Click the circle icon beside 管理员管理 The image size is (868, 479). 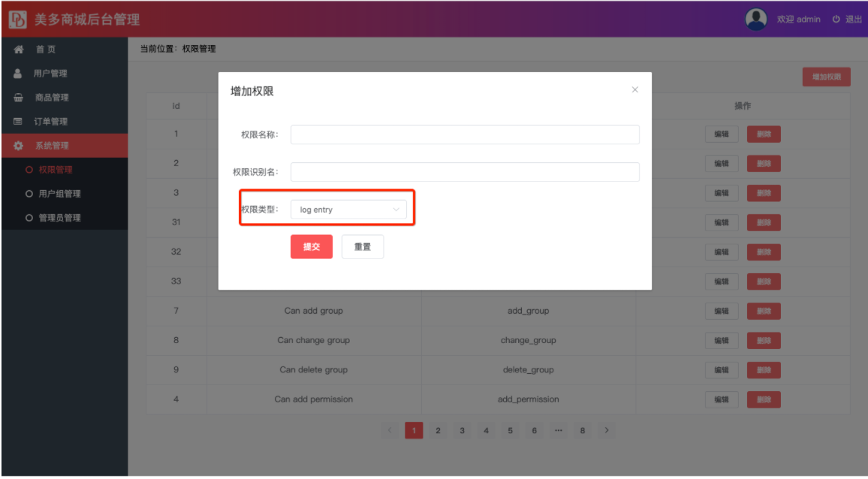click(29, 218)
